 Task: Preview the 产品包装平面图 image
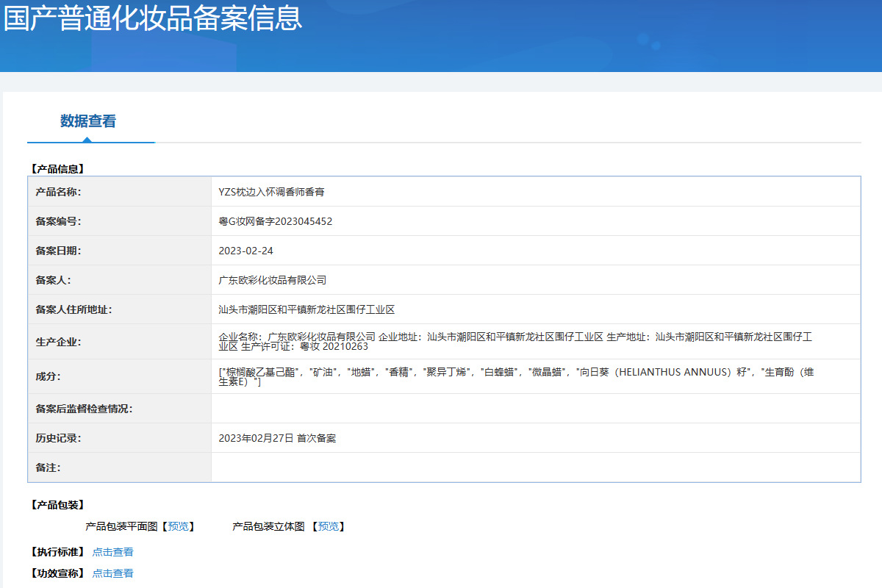coord(178,526)
